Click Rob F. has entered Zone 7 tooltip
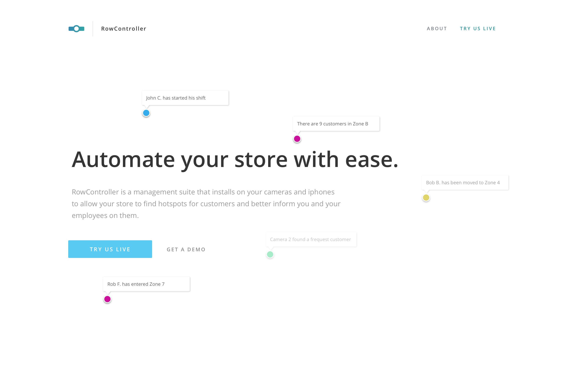The image size is (588, 392). (x=146, y=284)
